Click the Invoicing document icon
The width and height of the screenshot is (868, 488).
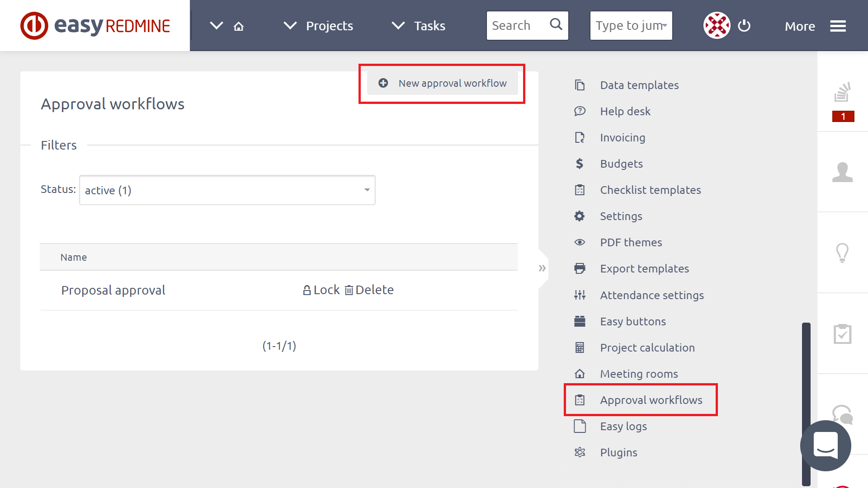coord(580,137)
